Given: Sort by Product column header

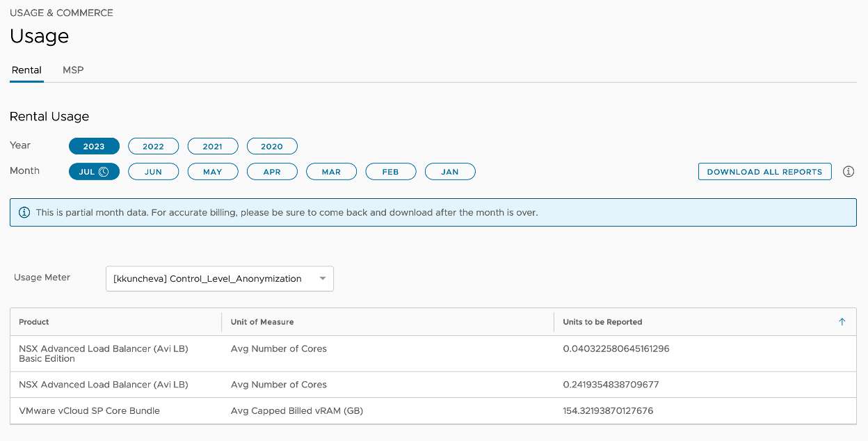Looking at the screenshot, I should [x=34, y=322].
